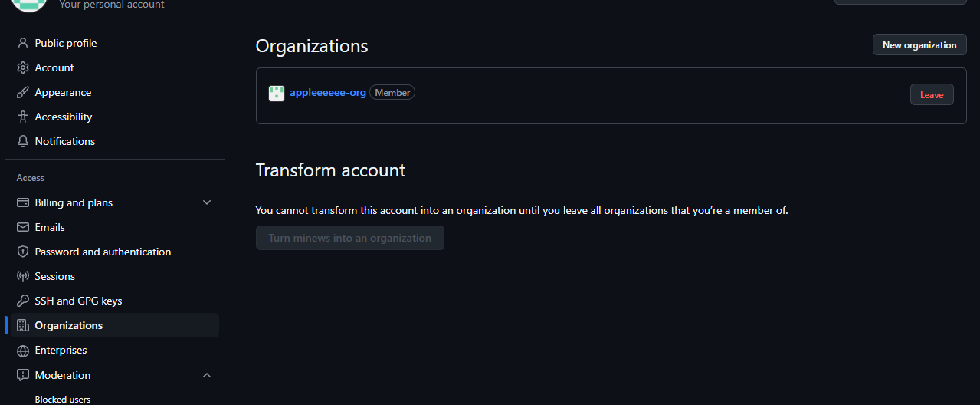980x405 pixels.
Task: Create a New organization
Action: (919, 45)
